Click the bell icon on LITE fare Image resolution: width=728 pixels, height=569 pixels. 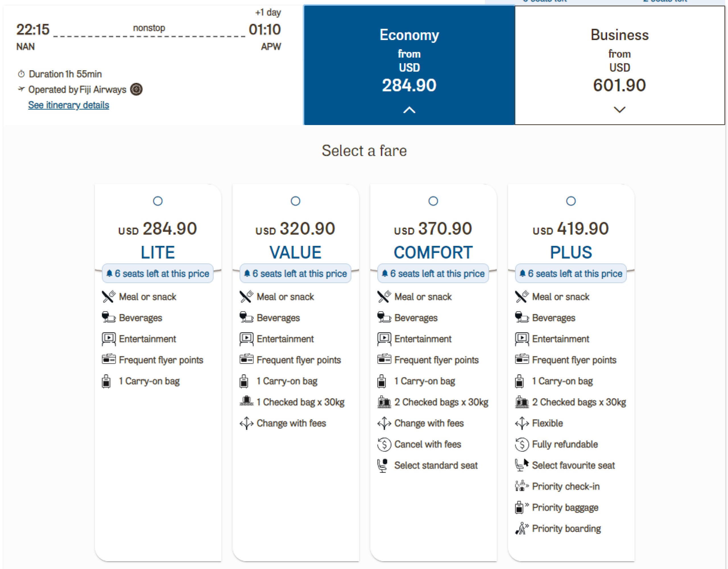109,273
